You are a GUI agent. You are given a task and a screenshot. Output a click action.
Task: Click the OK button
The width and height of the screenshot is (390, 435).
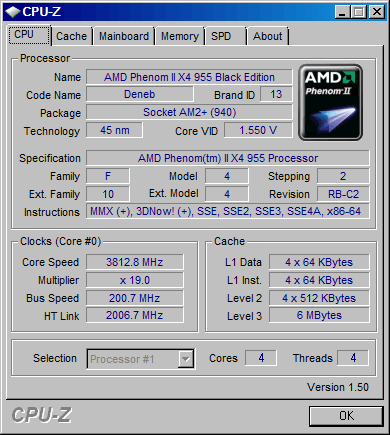(346, 416)
